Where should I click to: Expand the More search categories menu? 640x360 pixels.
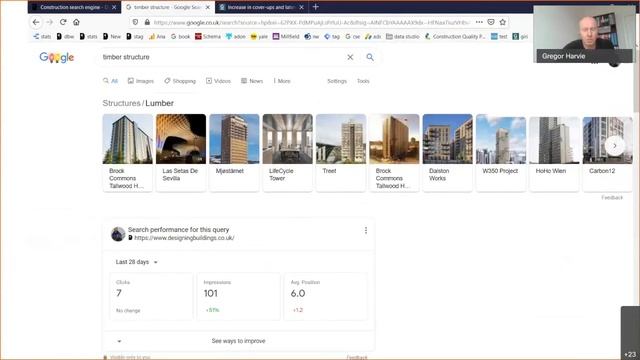click(282, 81)
